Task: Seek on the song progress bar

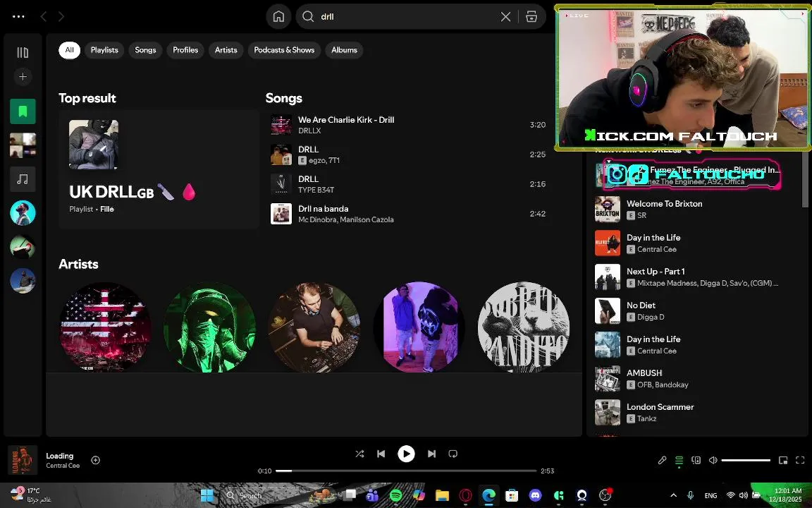Action: (x=406, y=471)
